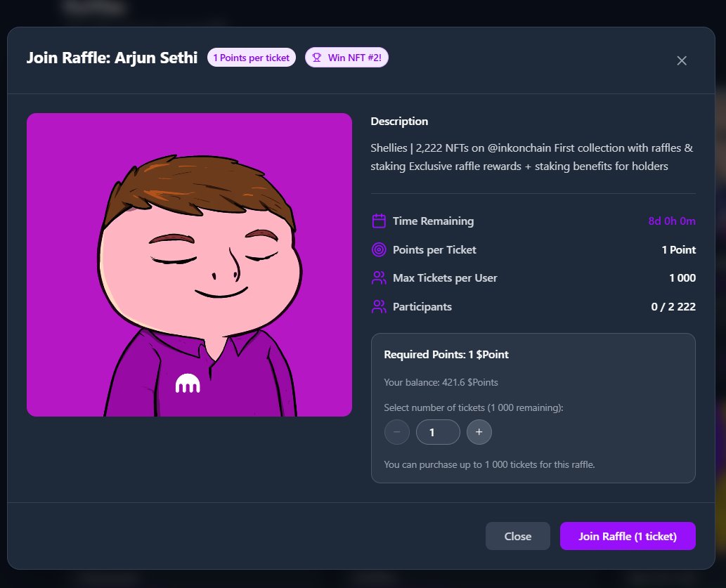The width and height of the screenshot is (726, 588).
Task: Click the users icon beside Participants
Action: click(x=379, y=306)
